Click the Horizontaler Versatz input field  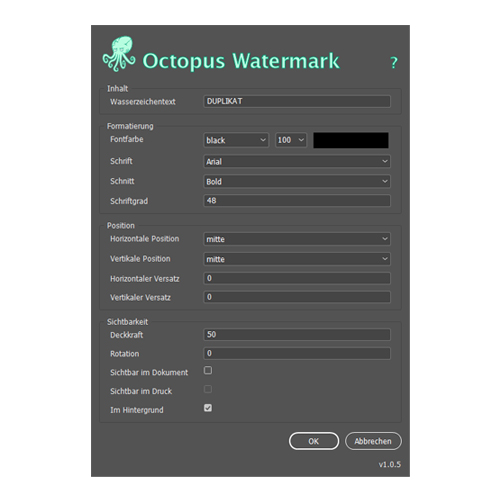pyautogui.click(x=297, y=278)
